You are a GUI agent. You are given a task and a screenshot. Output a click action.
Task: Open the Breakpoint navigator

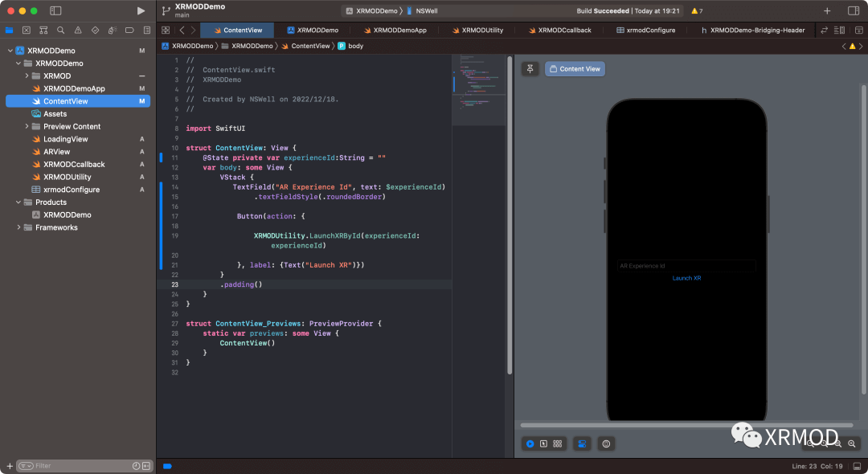tap(129, 31)
